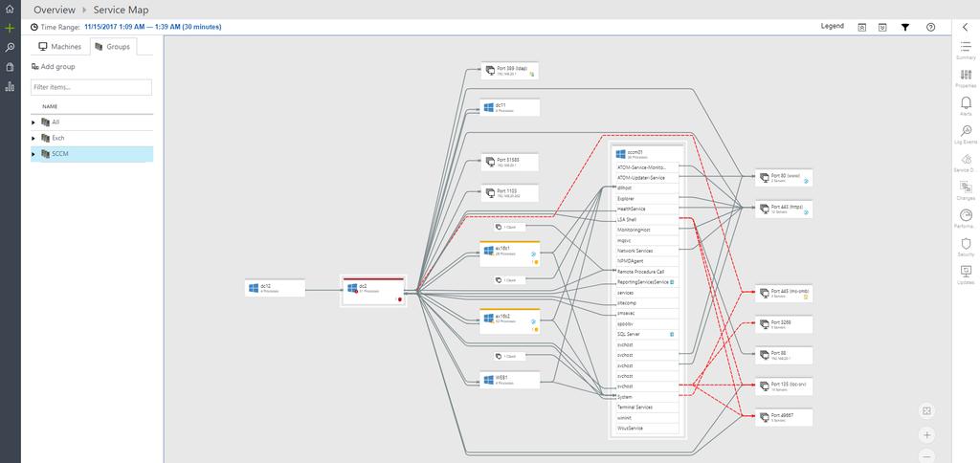Click the Overview breadcrumb link
Image resolution: width=980 pixels, height=463 pixels.
[55, 10]
